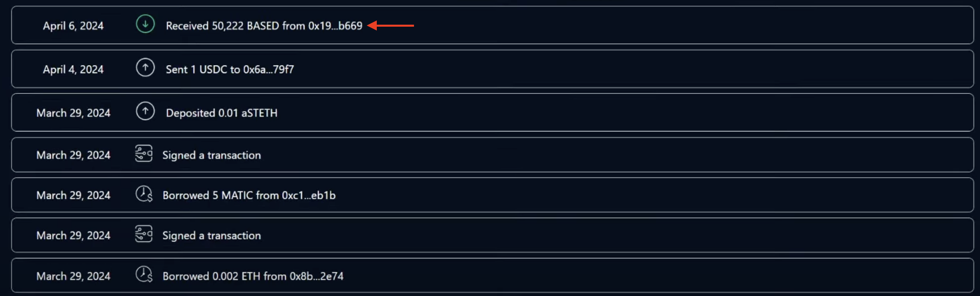Click the second signed transaction icon

point(144,234)
